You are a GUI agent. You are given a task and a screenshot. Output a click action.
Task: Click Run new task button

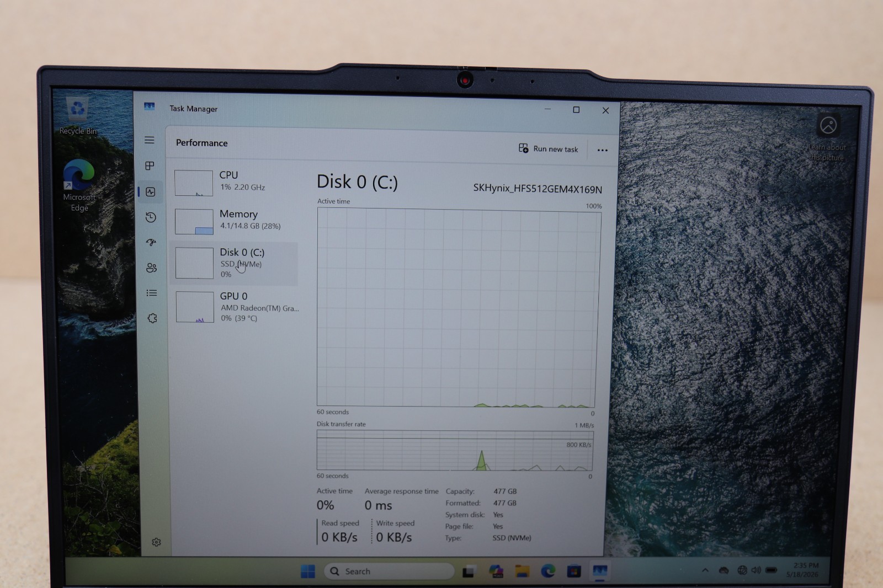pos(549,149)
